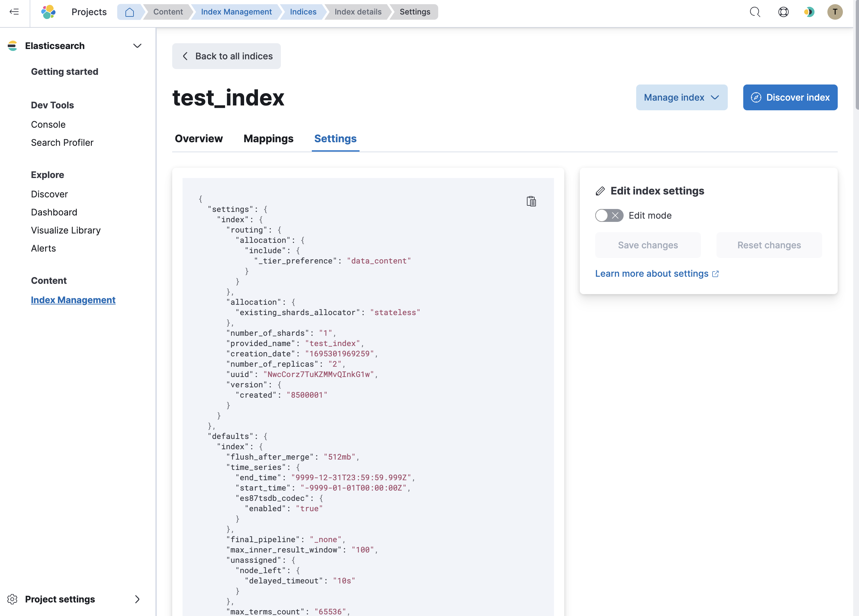Screen dimensions: 859x616
Task: Click the "number_of_replicas" line
Action: coord(286,364)
